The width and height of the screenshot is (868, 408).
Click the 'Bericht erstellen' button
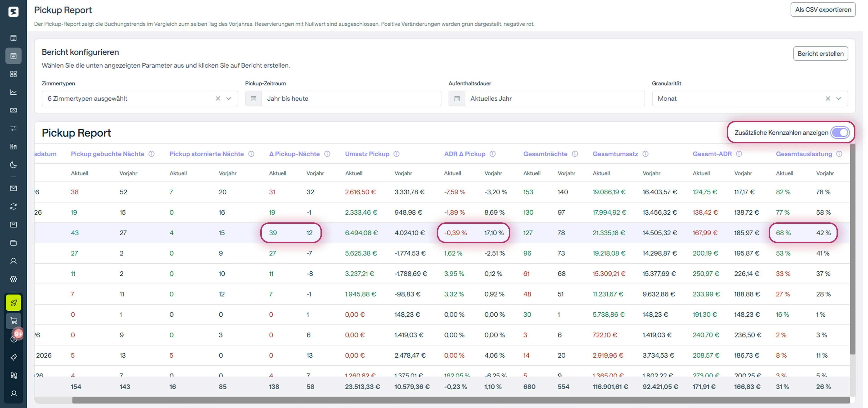[x=821, y=53]
